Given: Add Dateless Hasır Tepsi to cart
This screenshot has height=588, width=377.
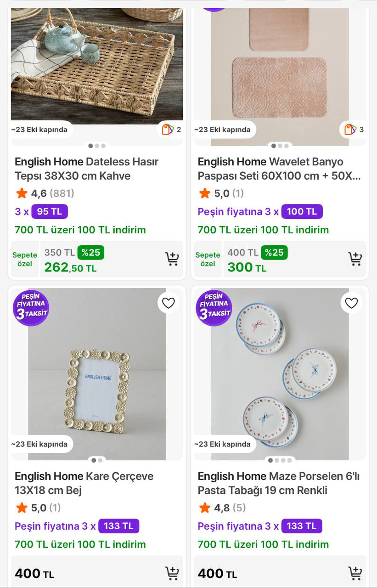Looking at the screenshot, I should pos(172,259).
